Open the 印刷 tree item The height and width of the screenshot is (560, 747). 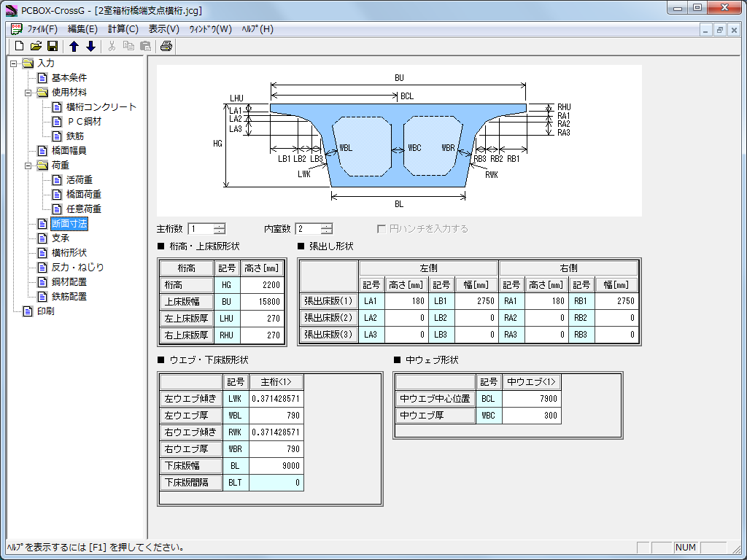tap(45, 311)
